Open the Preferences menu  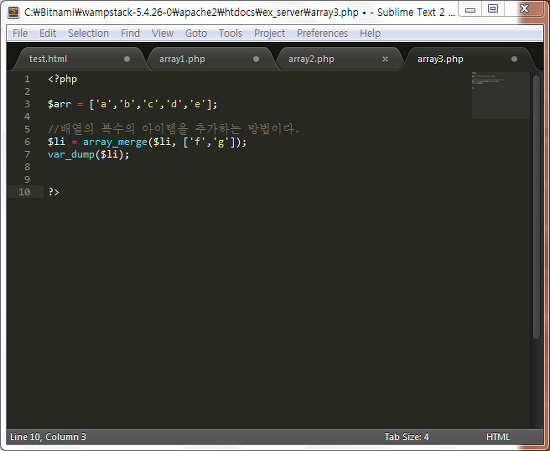(x=322, y=33)
